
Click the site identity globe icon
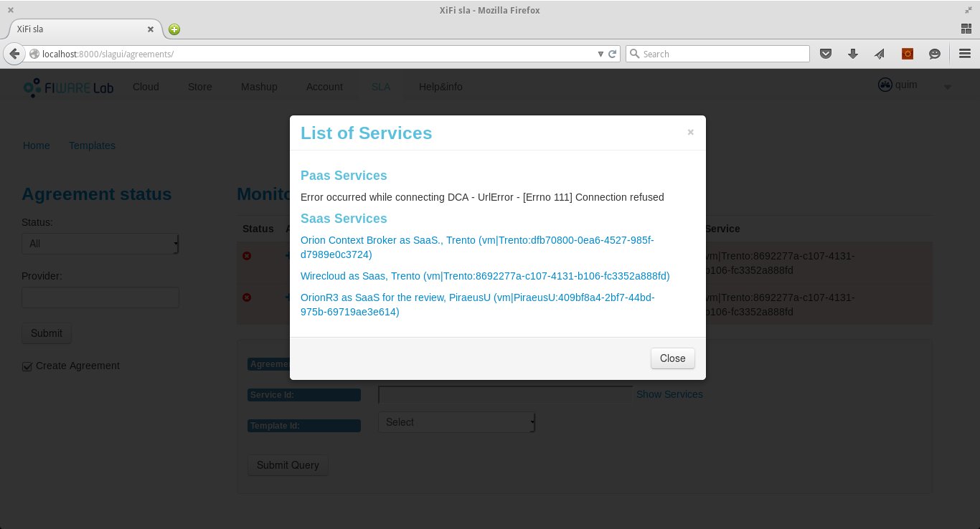tap(34, 54)
